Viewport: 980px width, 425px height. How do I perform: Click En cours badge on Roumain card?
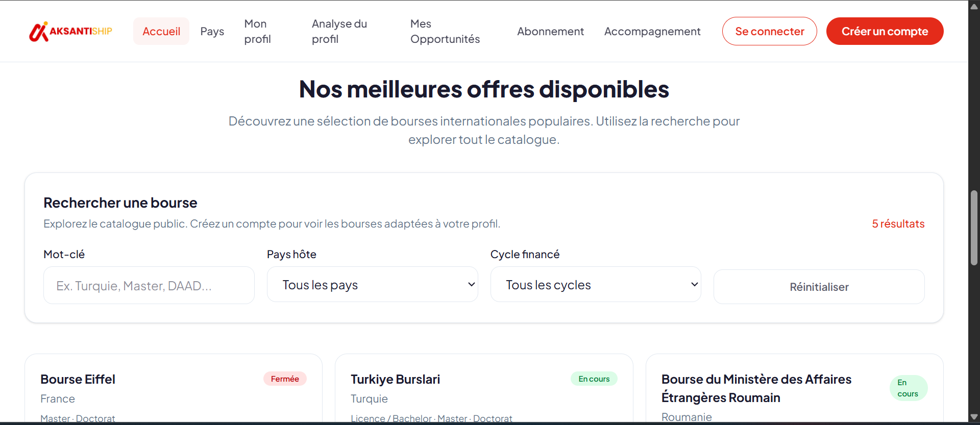click(908, 388)
